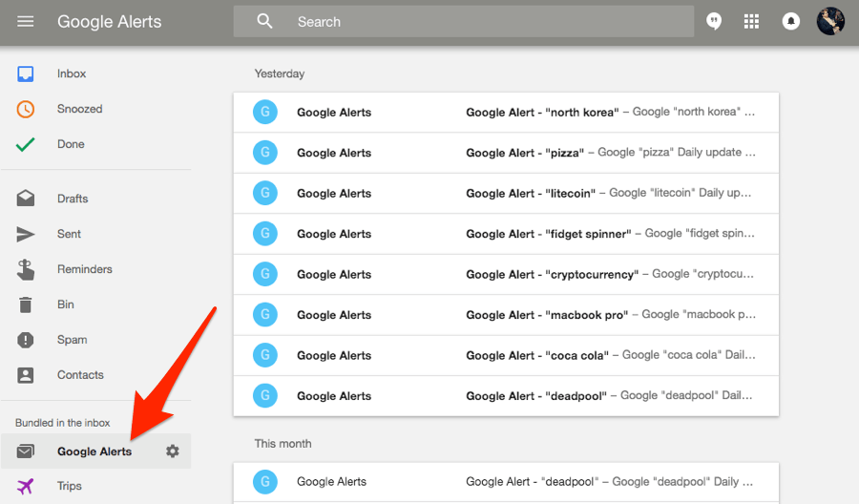Open email subject Google Alert - "pizza"
Screen dimensions: 859x504
525,153
